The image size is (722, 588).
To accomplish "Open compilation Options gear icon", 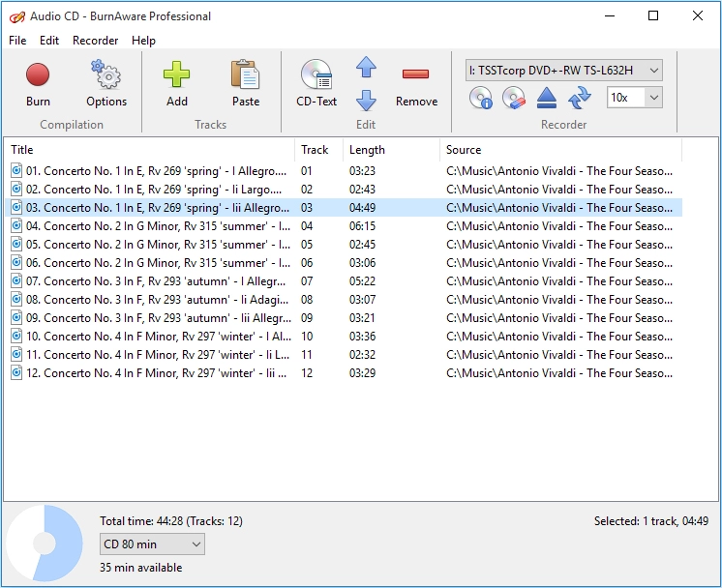I will tap(105, 74).
